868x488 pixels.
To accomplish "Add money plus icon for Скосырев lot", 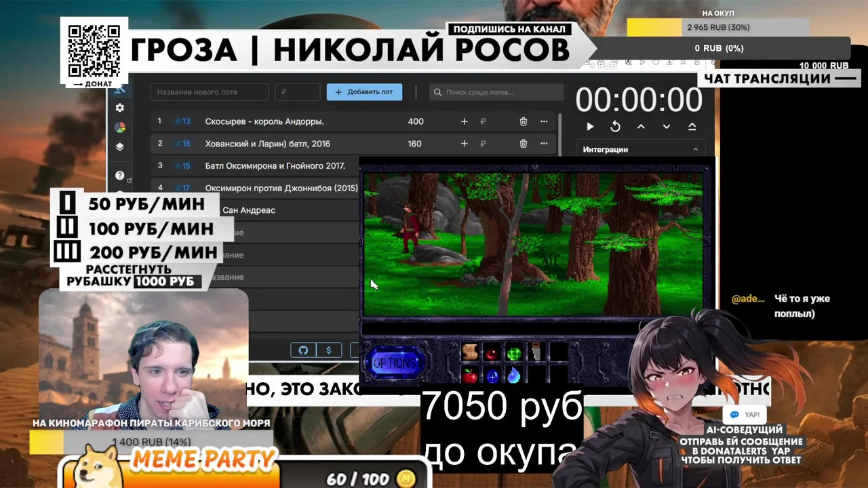I will [x=465, y=121].
